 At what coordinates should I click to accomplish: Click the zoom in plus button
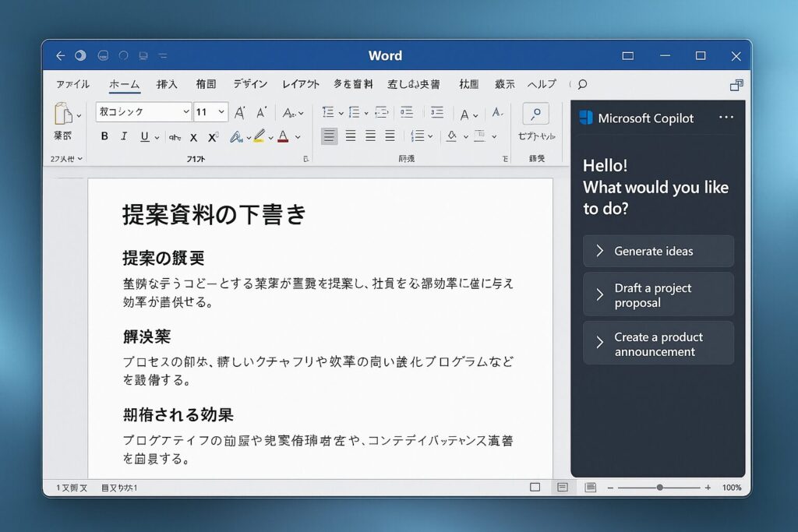click(x=708, y=488)
